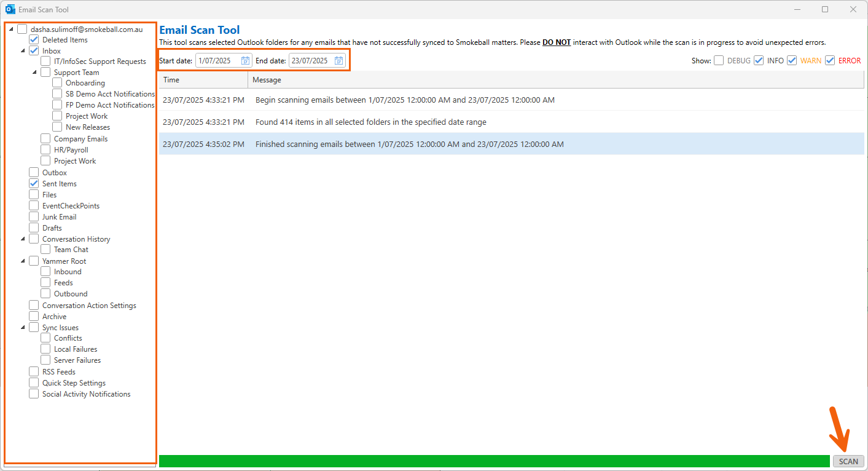This screenshot has width=868, height=471.
Task: Check the Outbox folder checkbox
Action: [x=34, y=173]
